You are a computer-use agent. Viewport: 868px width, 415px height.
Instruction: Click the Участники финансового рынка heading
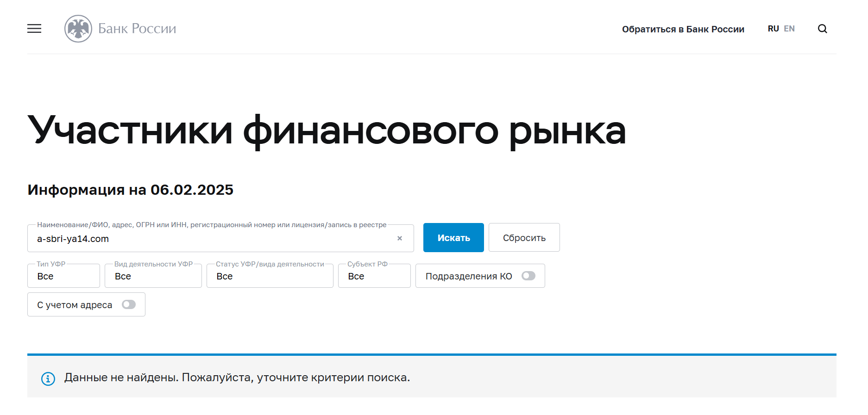[327, 131]
